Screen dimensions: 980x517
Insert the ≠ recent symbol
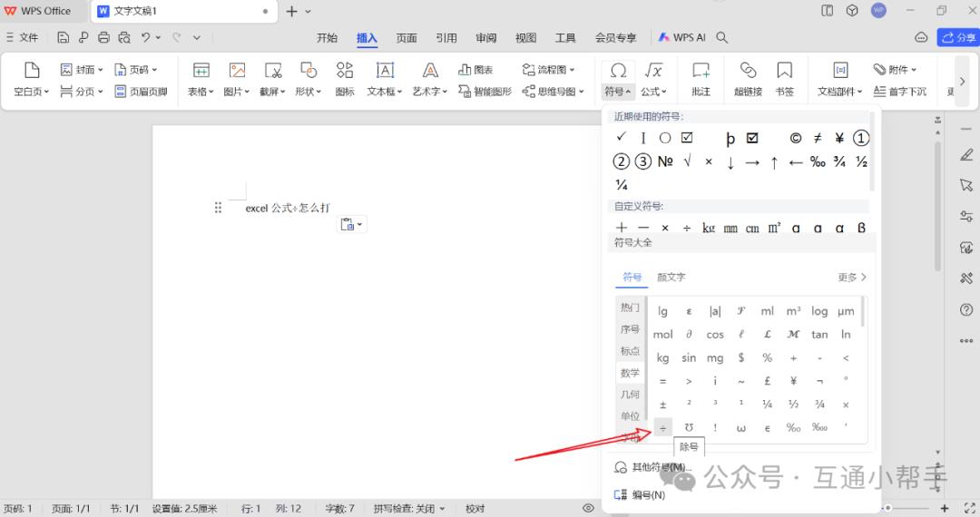click(818, 138)
